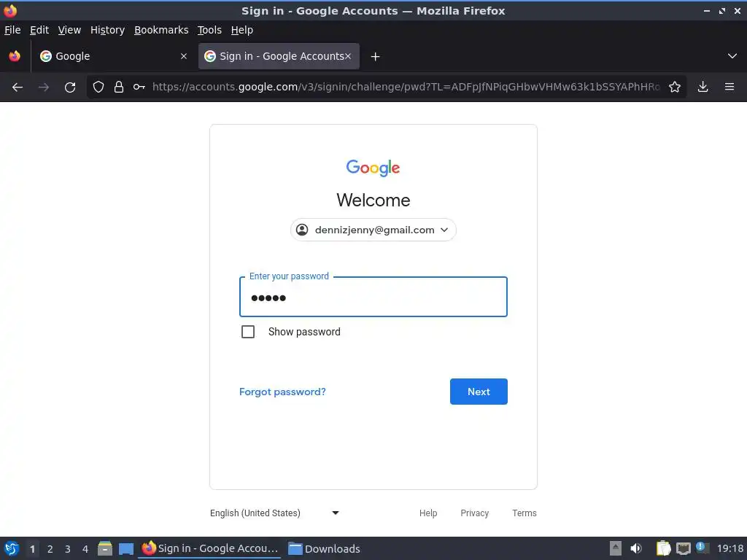Click the removable media tray icon

coord(616,548)
